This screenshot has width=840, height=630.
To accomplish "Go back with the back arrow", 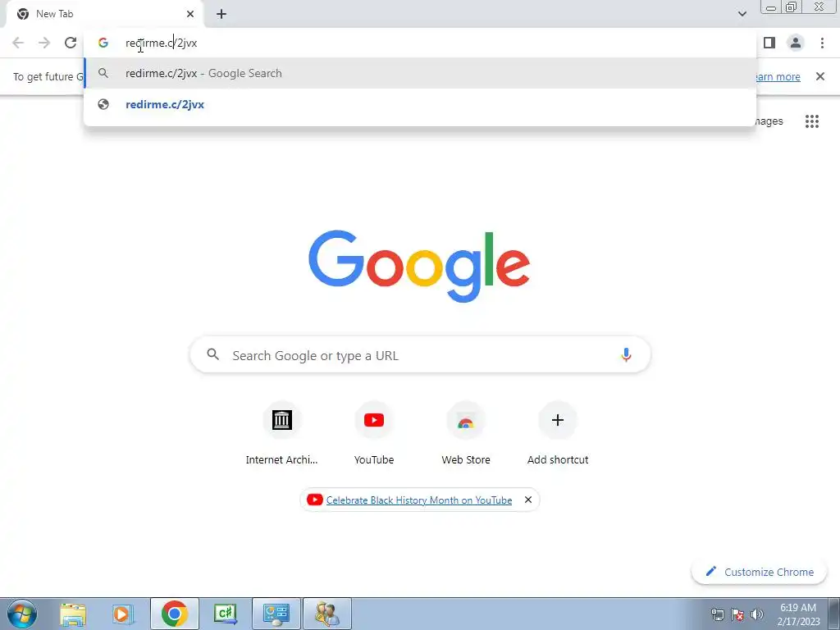I will pos(18,43).
